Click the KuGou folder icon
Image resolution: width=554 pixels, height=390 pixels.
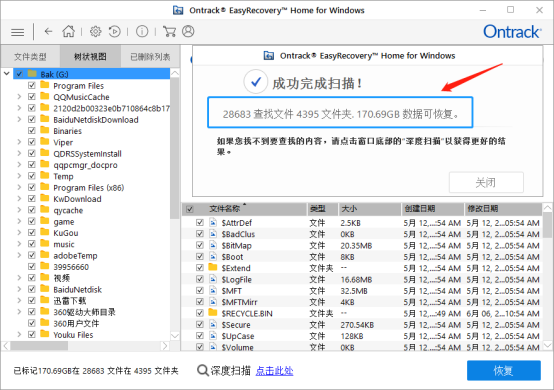[45, 232]
